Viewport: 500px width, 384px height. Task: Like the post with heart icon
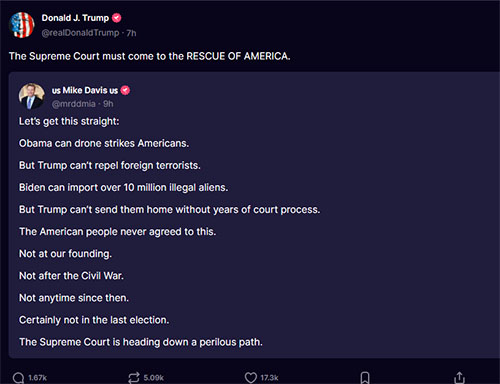(251, 378)
